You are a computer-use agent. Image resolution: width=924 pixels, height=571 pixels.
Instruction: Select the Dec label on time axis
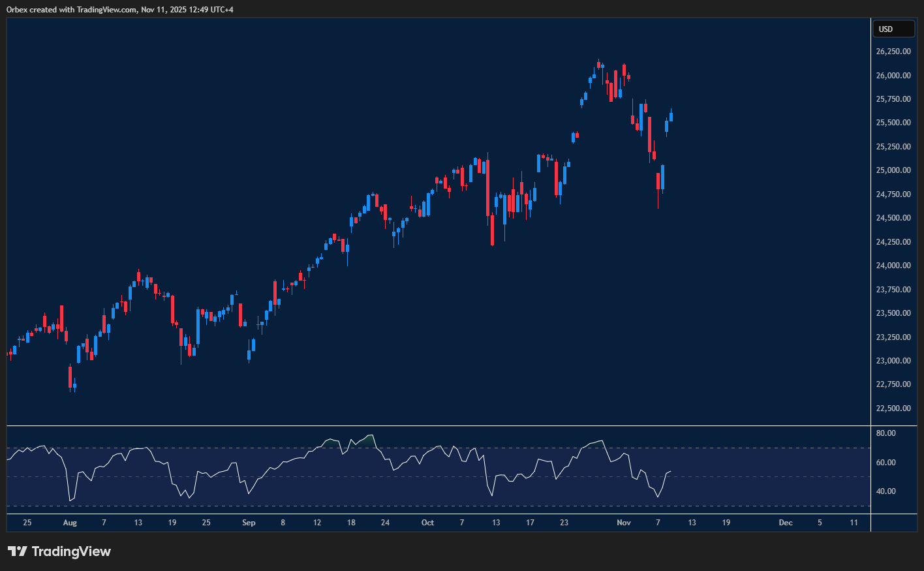pos(786,523)
